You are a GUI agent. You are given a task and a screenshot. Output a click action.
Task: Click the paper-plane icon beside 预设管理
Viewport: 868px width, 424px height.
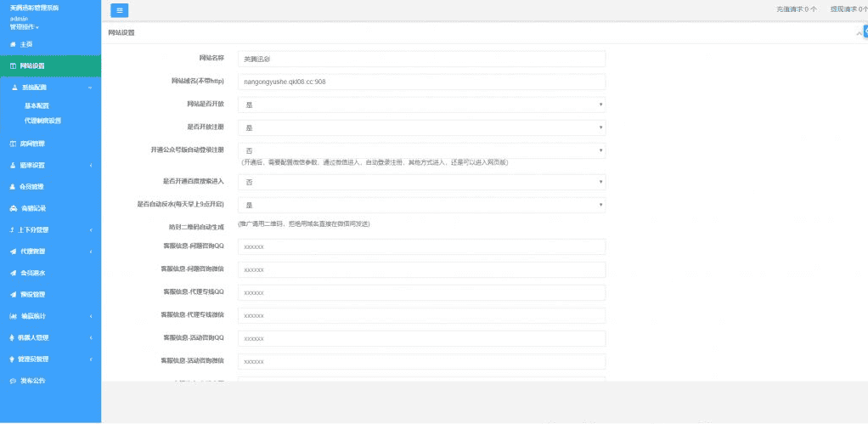13,295
